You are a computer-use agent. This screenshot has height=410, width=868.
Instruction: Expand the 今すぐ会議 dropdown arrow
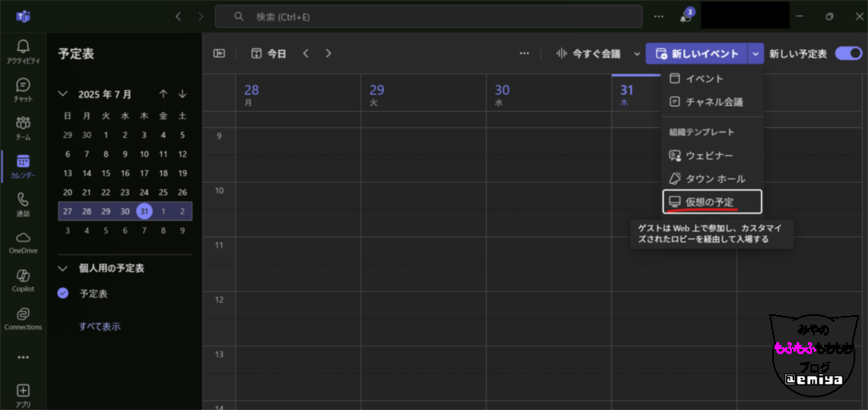637,54
